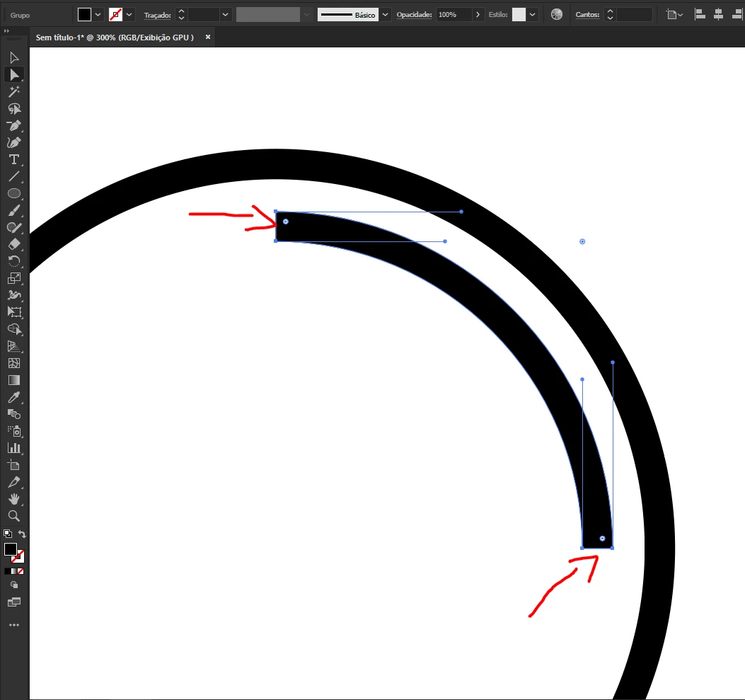Image resolution: width=745 pixels, height=700 pixels.
Task: Select the Curvature tool
Action: click(x=14, y=142)
